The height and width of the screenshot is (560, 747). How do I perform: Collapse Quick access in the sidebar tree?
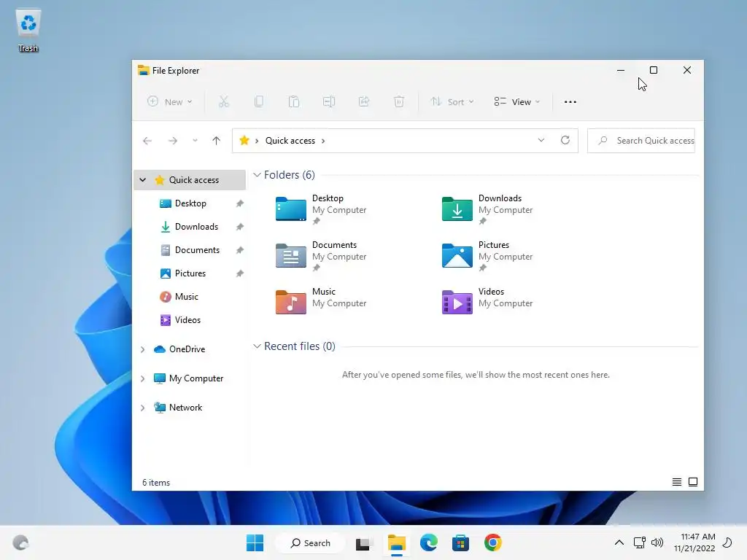(142, 180)
